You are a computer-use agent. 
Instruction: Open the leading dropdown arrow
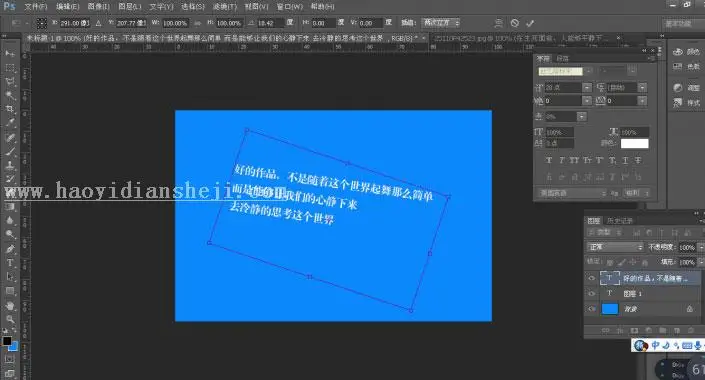click(643, 88)
